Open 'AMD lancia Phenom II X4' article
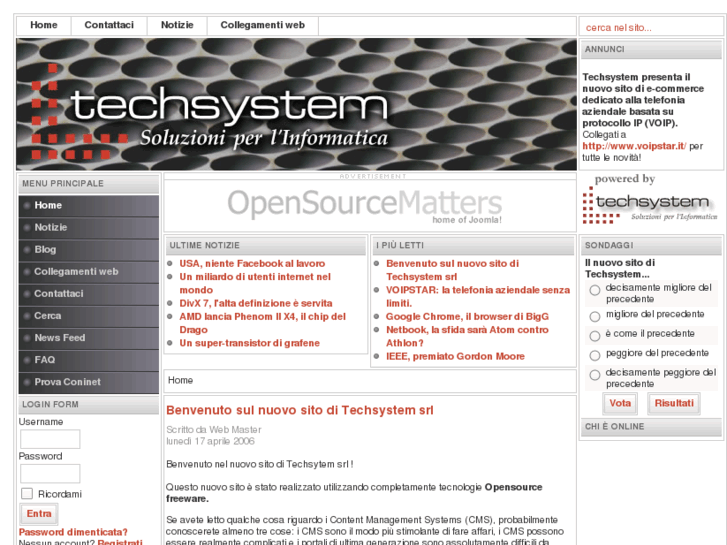This screenshot has height=545, width=727. 262,323
